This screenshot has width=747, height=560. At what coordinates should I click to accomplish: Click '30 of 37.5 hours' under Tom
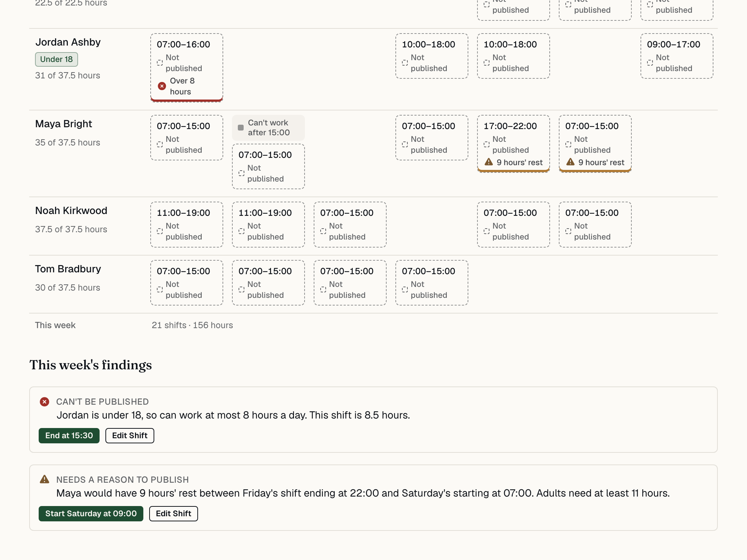click(67, 288)
